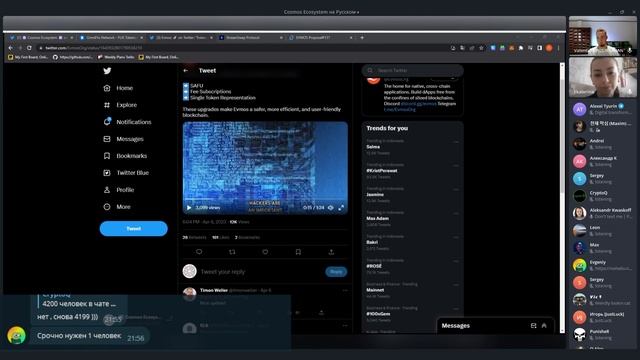640x360 pixels.
Task: Open more options for #ROSÉ trend
Action: 456,261
